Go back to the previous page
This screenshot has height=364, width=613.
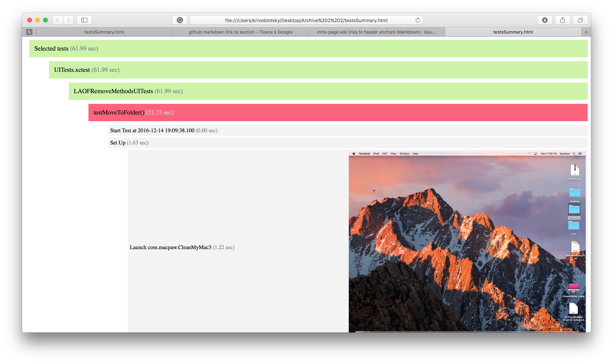[x=58, y=20]
